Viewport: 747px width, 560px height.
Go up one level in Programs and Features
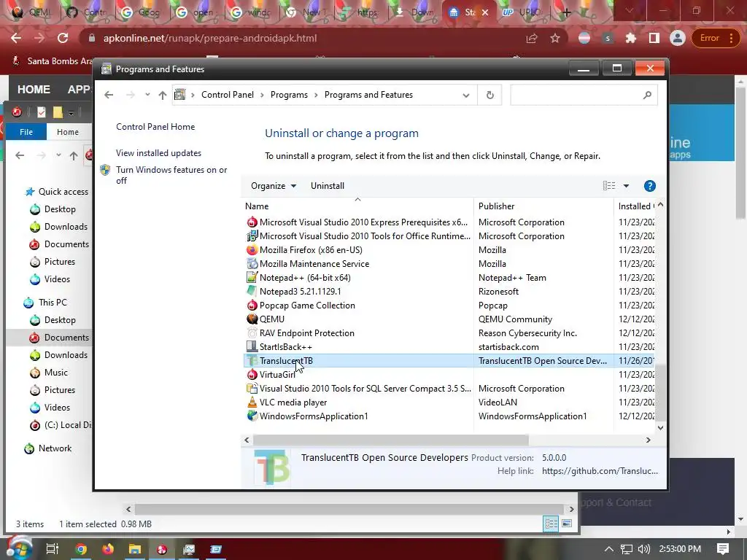[x=163, y=96]
